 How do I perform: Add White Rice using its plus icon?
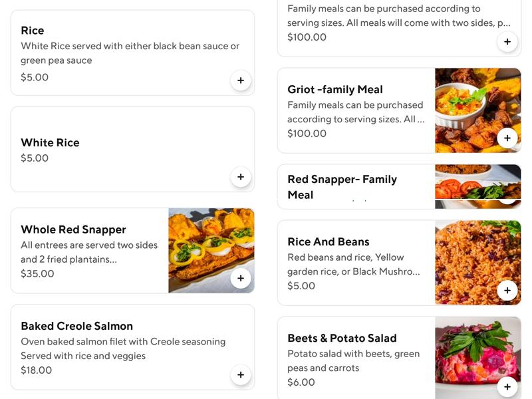(241, 177)
